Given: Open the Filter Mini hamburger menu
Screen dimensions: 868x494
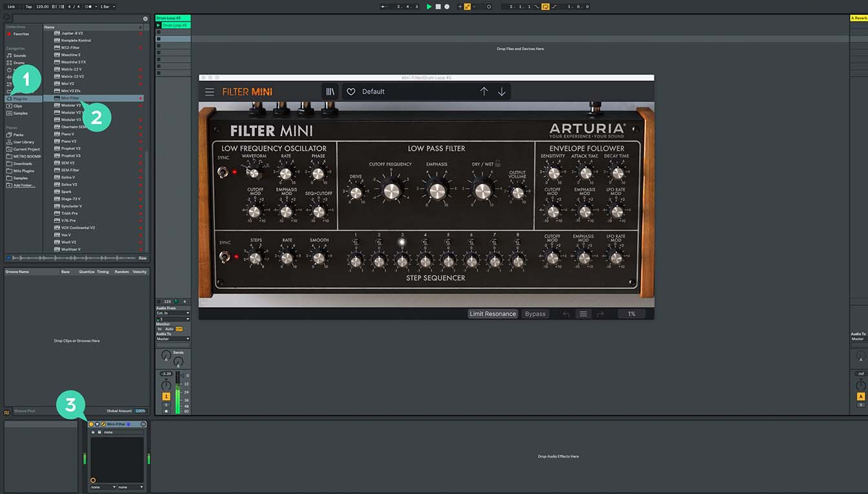Looking at the screenshot, I should (x=210, y=92).
